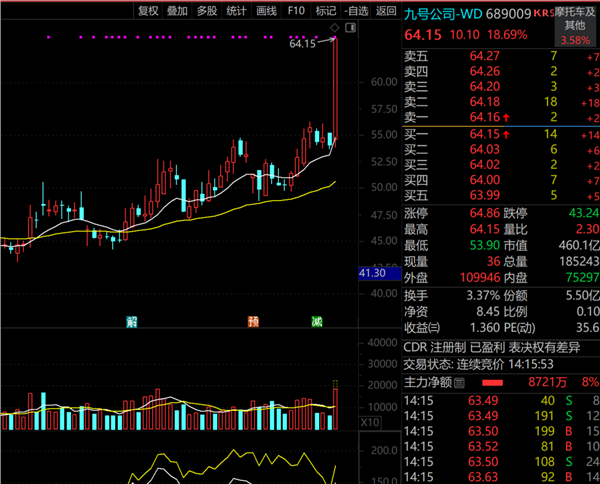
Task: Click 涨停 limit-up price 64.86
Action: (x=484, y=213)
